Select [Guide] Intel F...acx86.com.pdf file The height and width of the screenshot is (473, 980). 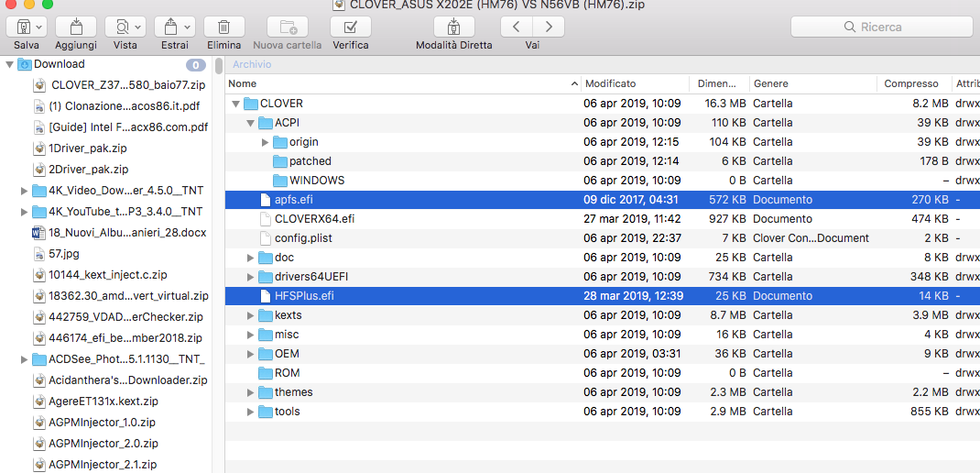point(128,127)
